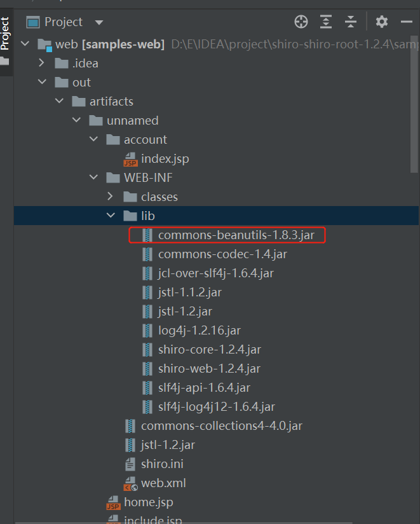
Task: Select slf4j-log4j12-1.6.4.jar
Action: [x=217, y=407]
